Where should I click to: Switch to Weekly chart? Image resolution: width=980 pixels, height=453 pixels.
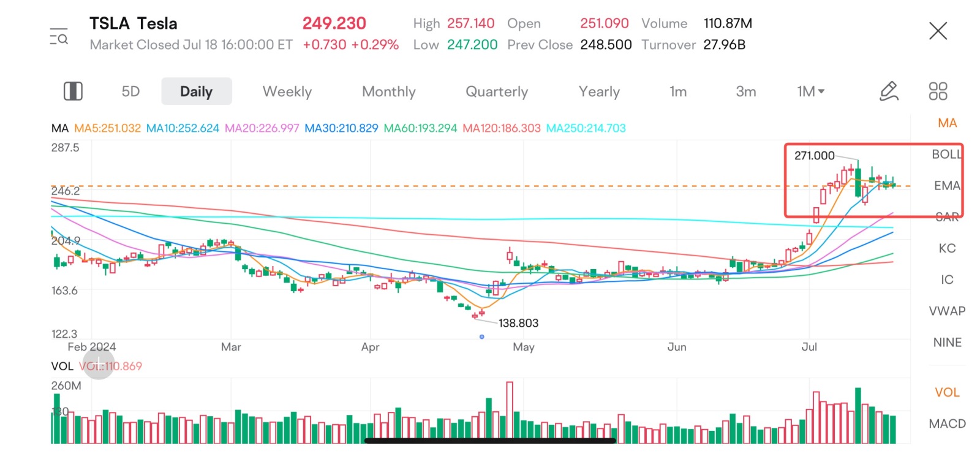click(287, 91)
